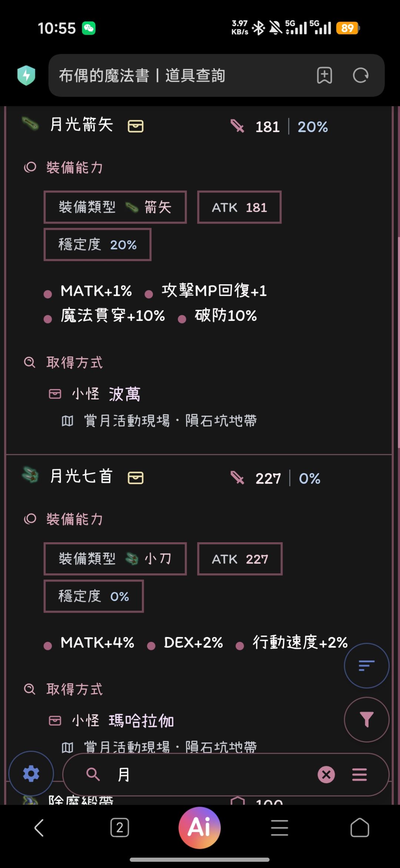Clear the search field with X button
Screen dimensions: 400x868
coord(326,774)
